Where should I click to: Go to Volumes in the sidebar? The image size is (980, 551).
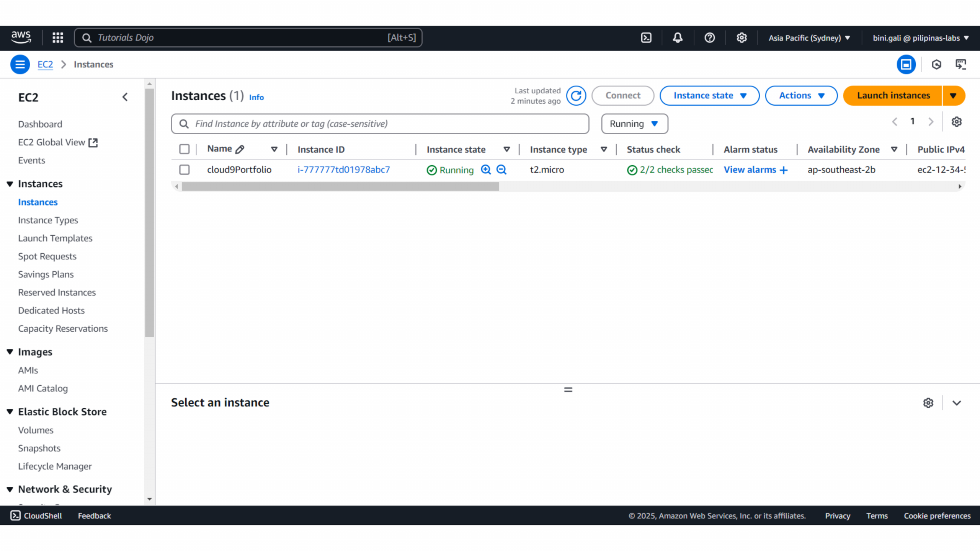pyautogui.click(x=36, y=430)
